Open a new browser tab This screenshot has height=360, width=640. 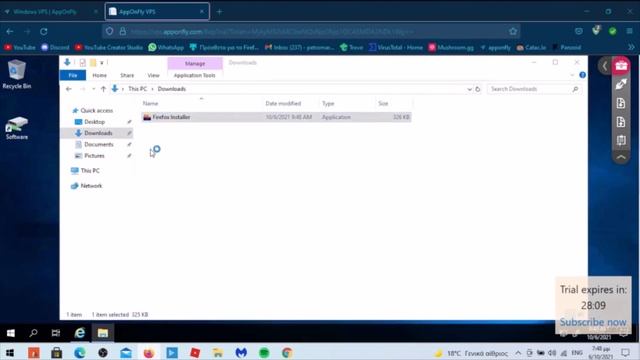click(220, 12)
